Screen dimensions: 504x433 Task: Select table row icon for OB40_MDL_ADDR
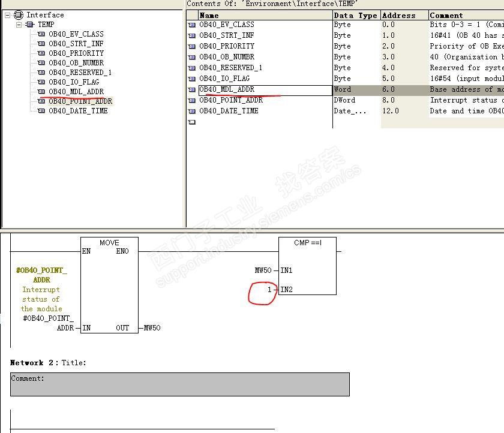[192, 89]
